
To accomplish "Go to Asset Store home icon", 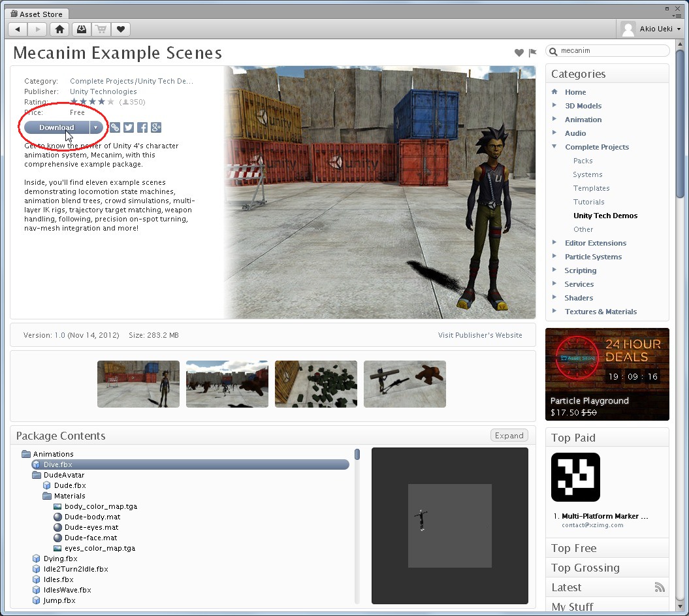I will pyautogui.click(x=60, y=29).
